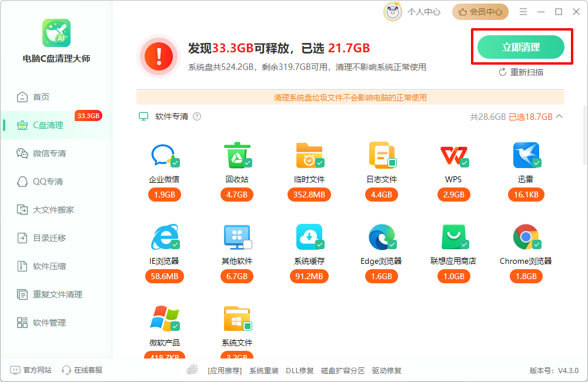The height and width of the screenshot is (382, 588).
Task: Click the red warning exclamation icon
Action: (159, 56)
